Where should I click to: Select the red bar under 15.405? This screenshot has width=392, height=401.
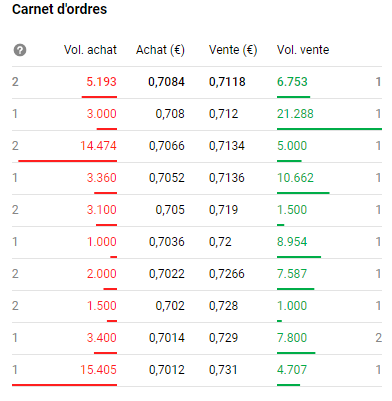coord(64,385)
